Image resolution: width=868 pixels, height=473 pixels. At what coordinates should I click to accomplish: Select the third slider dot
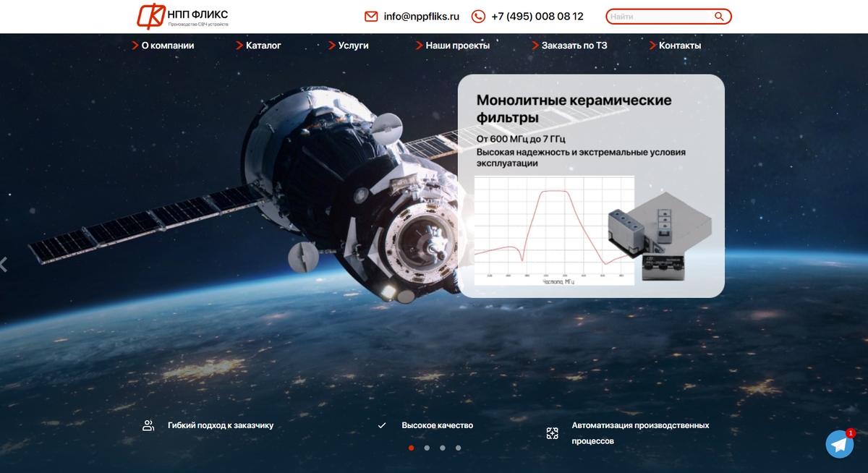click(x=443, y=448)
